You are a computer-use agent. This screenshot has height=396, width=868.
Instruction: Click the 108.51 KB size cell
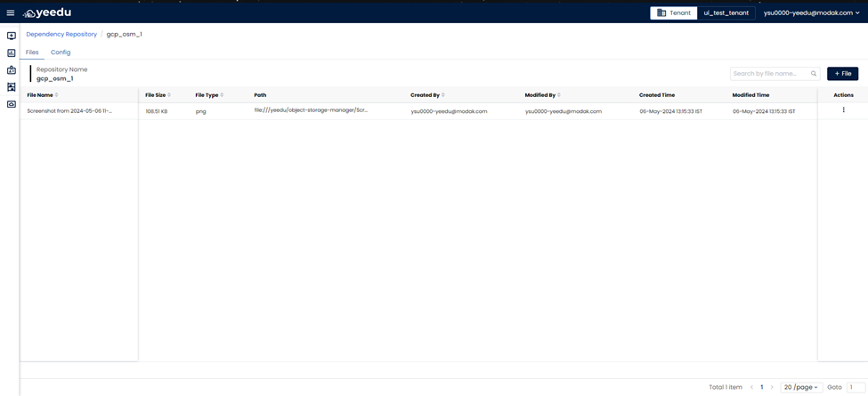pos(157,111)
